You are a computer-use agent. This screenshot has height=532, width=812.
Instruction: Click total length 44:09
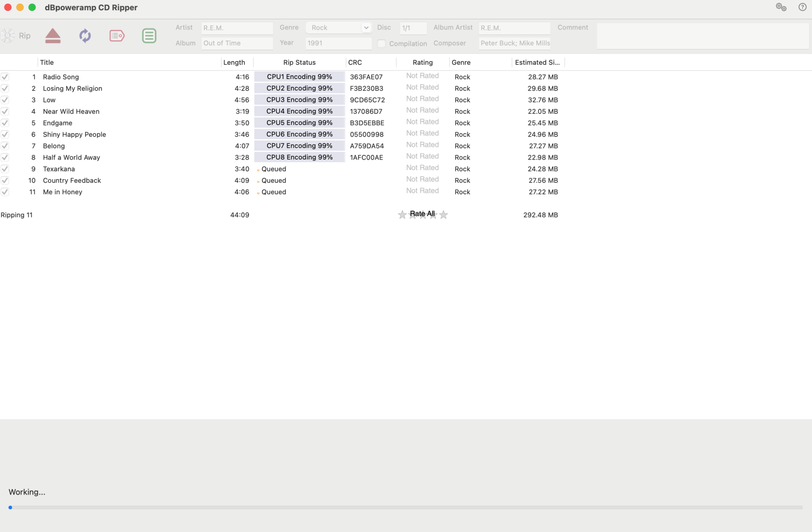point(240,215)
